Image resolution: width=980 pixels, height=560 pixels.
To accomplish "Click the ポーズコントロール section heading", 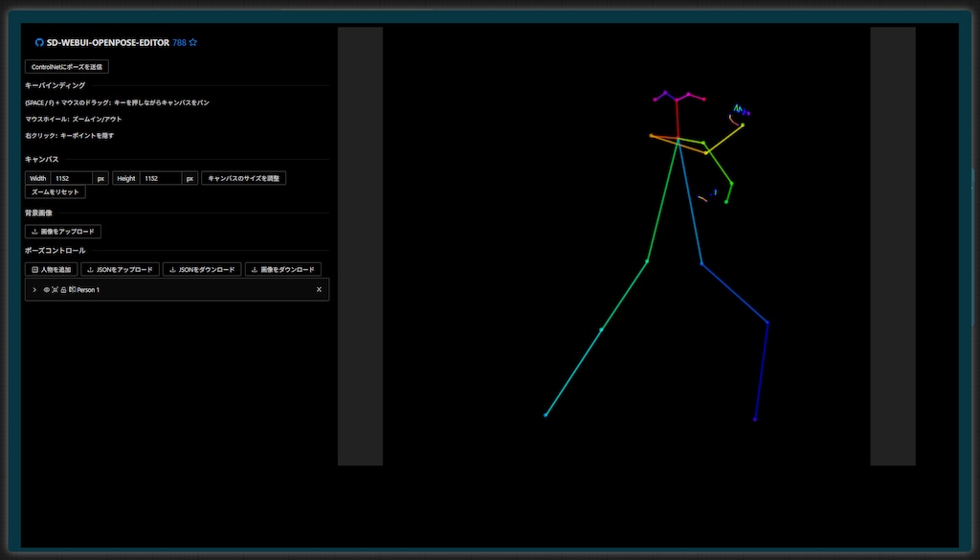I will coord(55,251).
